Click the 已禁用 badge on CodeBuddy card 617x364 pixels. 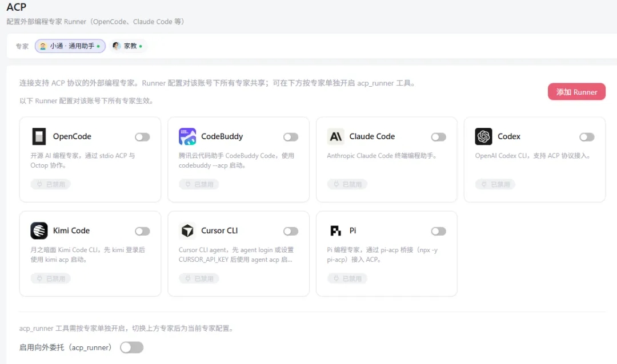[199, 184]
